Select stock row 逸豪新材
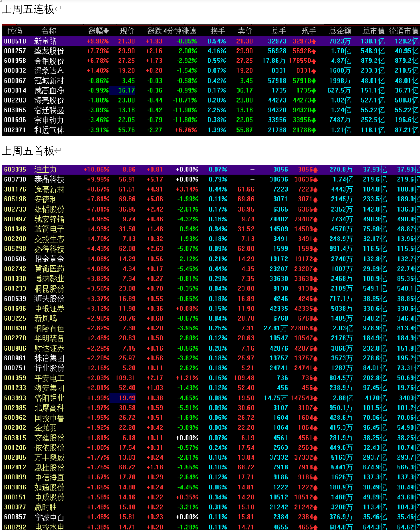 211,189
